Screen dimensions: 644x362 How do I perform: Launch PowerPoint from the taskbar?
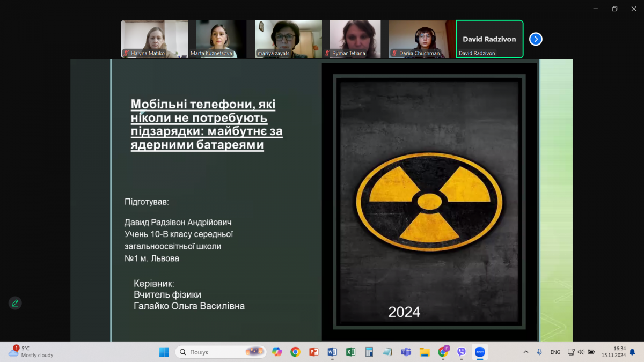click(x=314, y=352)
